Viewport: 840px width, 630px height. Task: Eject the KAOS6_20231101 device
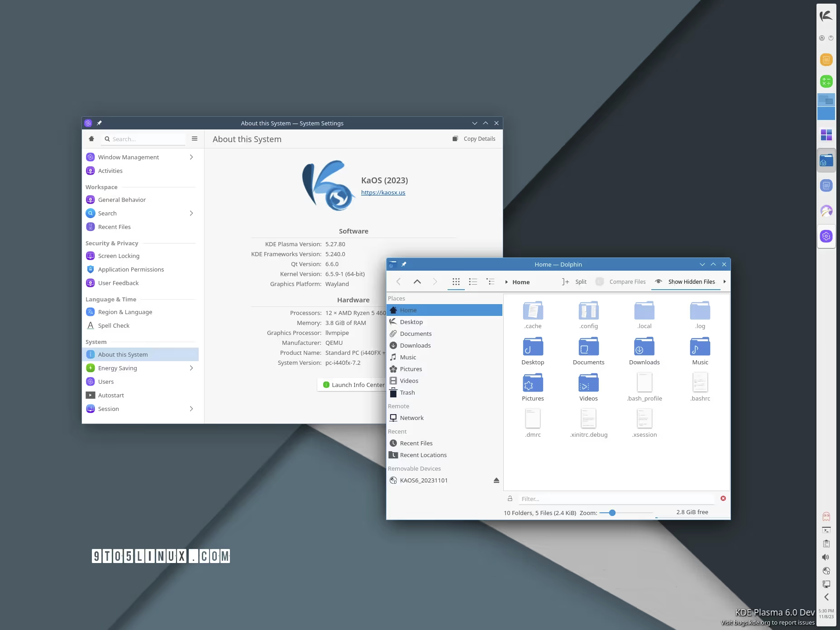pos(496,480)
